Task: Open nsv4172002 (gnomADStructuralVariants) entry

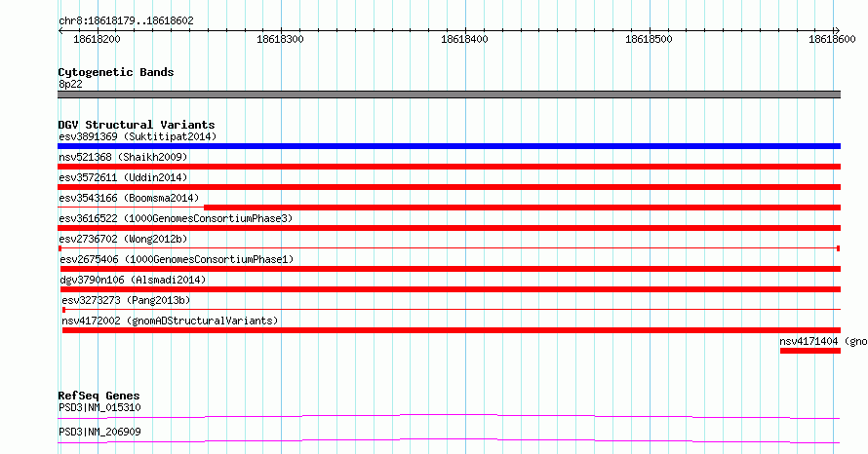Action: 170,321
